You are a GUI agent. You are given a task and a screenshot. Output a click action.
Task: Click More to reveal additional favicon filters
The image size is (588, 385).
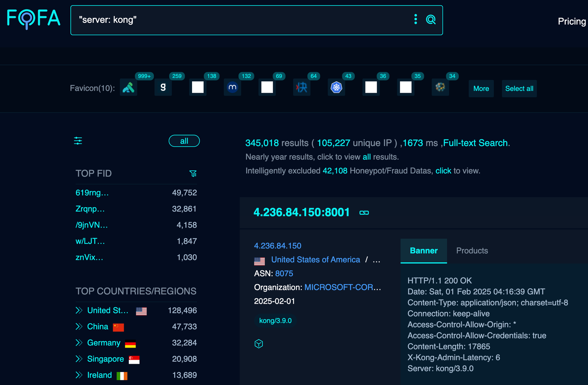(x=481, y=88)
